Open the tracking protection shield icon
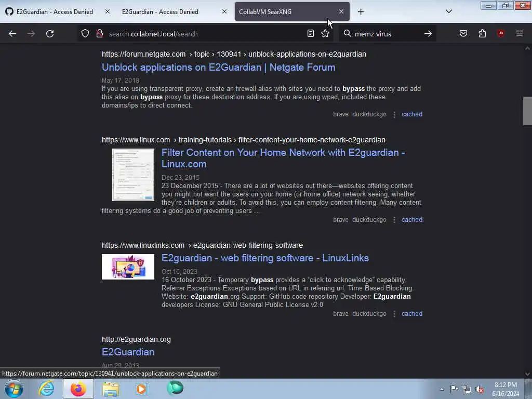This screenshot has height=399, width=532. tap(85, 34)
